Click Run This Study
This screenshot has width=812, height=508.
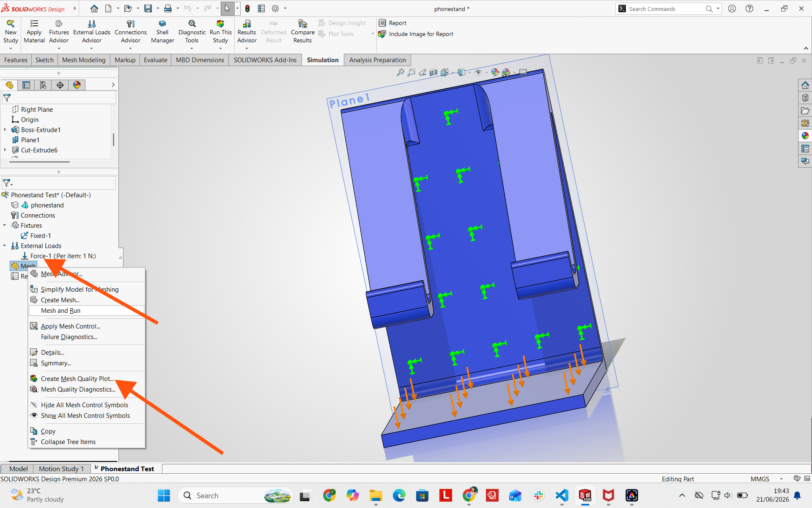[x=220, y=31]
